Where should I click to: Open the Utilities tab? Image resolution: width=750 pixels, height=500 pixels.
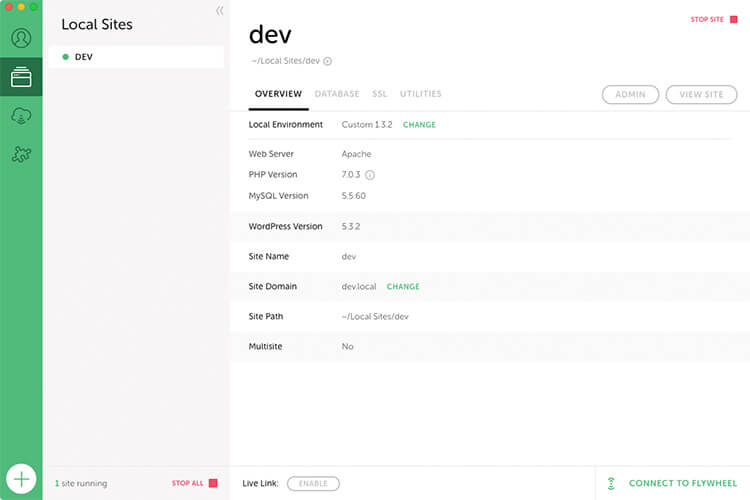click(x=420, y=94)
